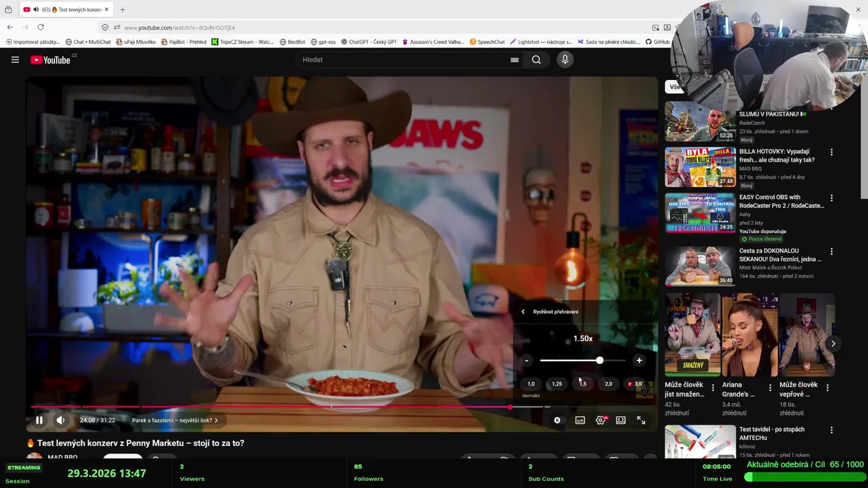868x488 pixels.
Task: Pause the video playback
Action: [39, 420]
